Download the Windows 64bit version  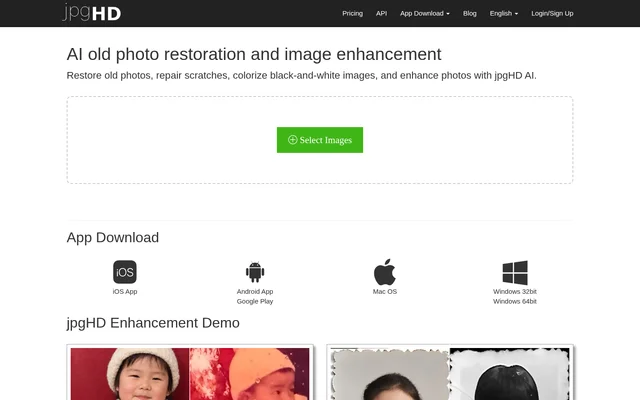(x=515, y=301)
